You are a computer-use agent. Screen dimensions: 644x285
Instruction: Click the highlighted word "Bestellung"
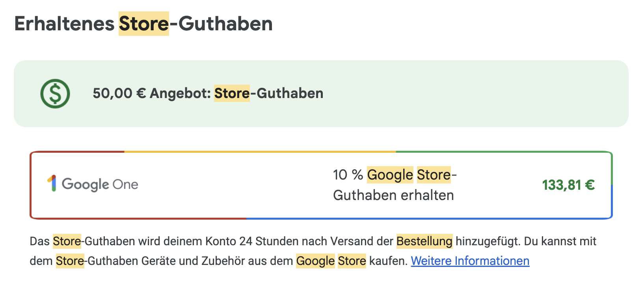[424, 241]
